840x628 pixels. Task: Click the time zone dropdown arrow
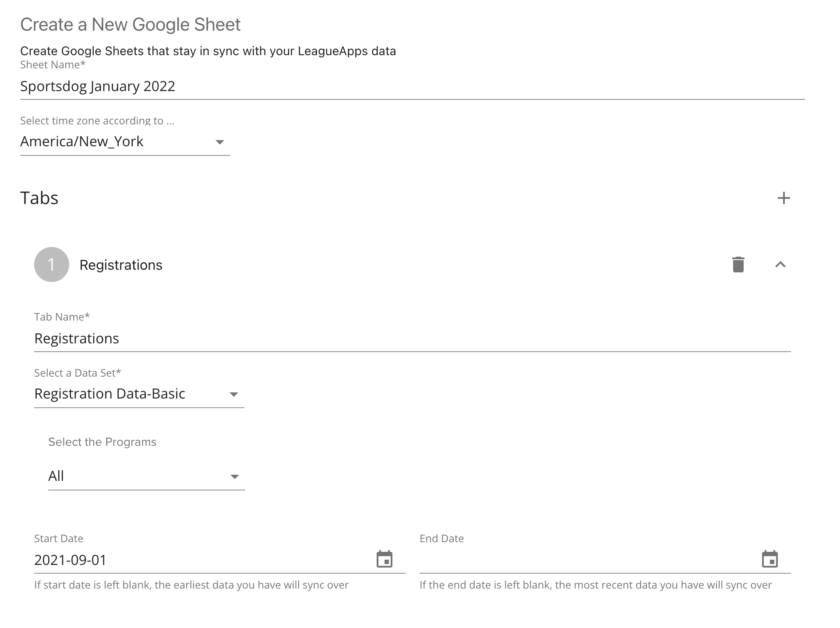220,141
